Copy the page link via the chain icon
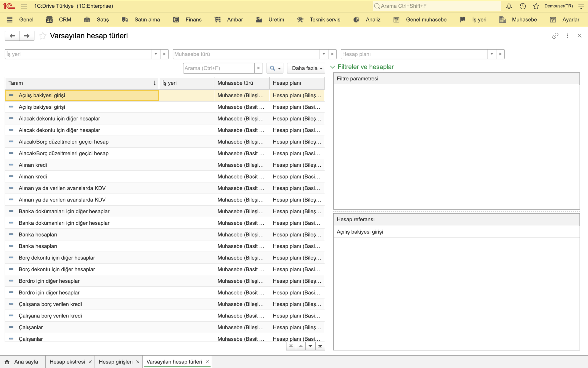The height and width of the screenshot is (368, 588). (555, 36)
